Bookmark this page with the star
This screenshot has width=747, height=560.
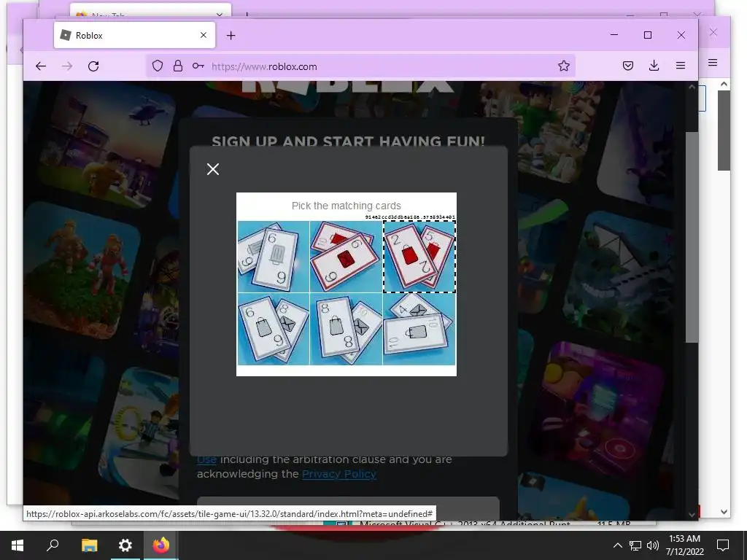point(564,66)
